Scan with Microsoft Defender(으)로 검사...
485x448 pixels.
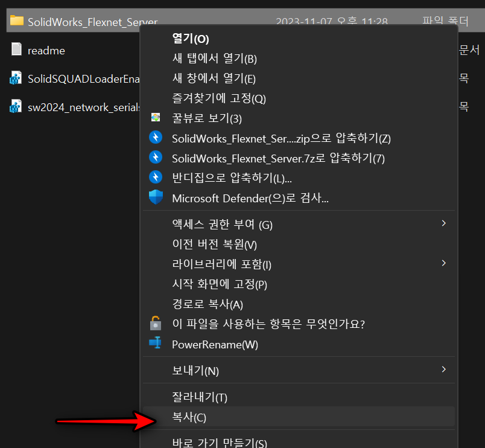[x=299, y=198]
